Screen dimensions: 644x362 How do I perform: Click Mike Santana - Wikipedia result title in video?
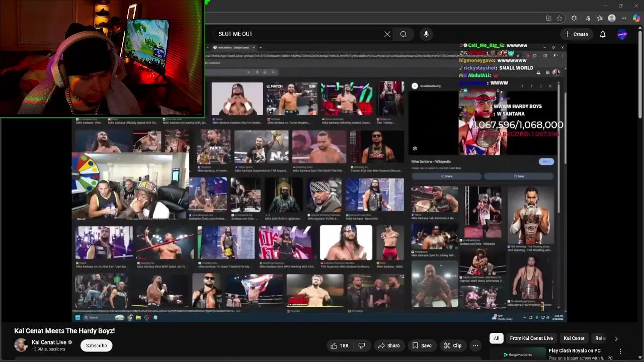(x=431, y=161)
